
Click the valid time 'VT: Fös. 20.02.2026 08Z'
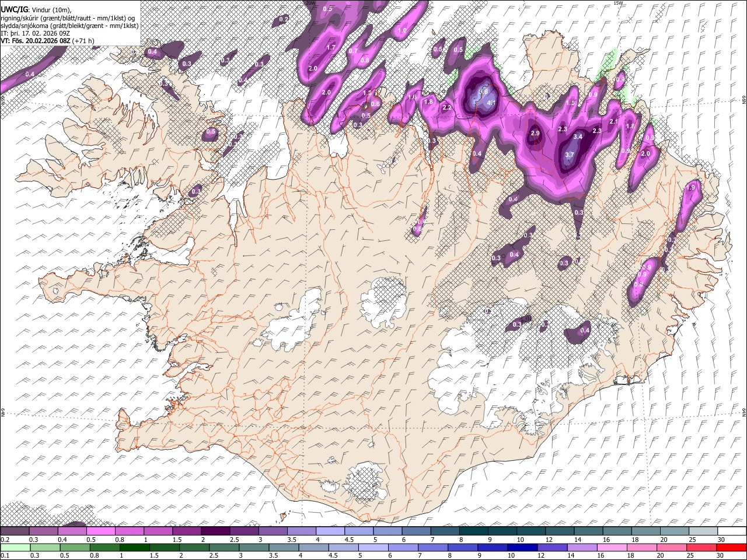(36, 41)
